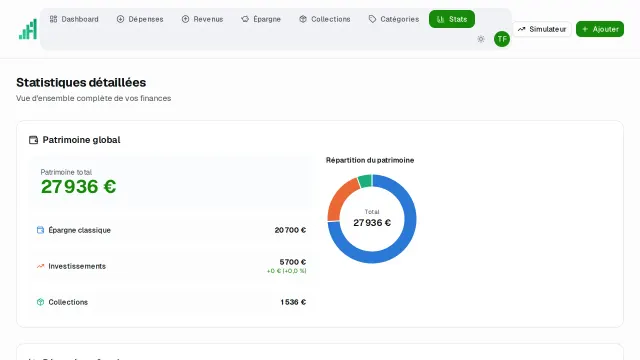Click the orange donut chart segment
Screen dimensions: 640x360
(340, 199)
